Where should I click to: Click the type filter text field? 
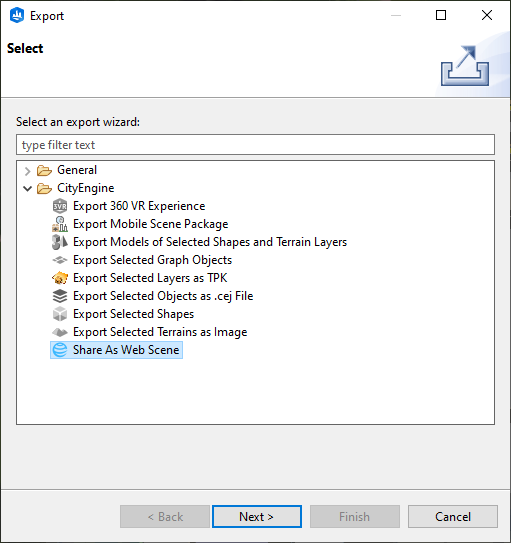[255, 145]
